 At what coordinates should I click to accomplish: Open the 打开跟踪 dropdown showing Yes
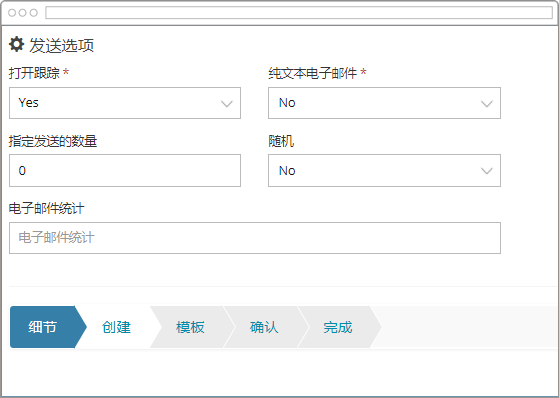tap(125, 103)
